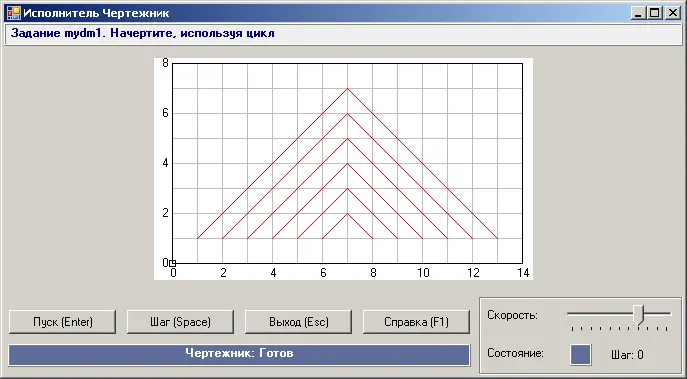Click the left end of speed slider track
The image size is (687, 379).
coord(568,313)
